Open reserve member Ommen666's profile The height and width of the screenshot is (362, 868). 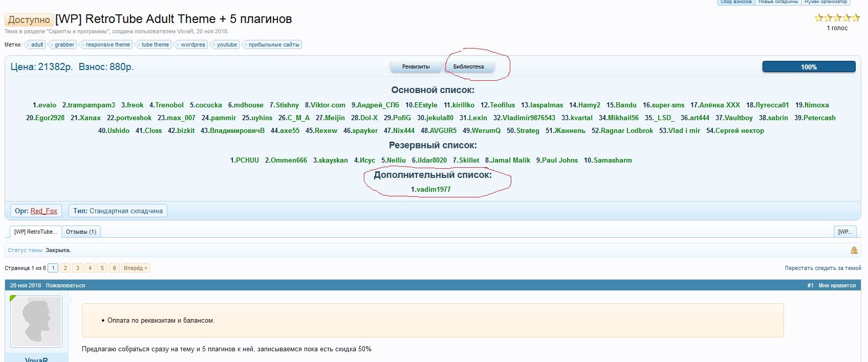[x=289, y=160]
